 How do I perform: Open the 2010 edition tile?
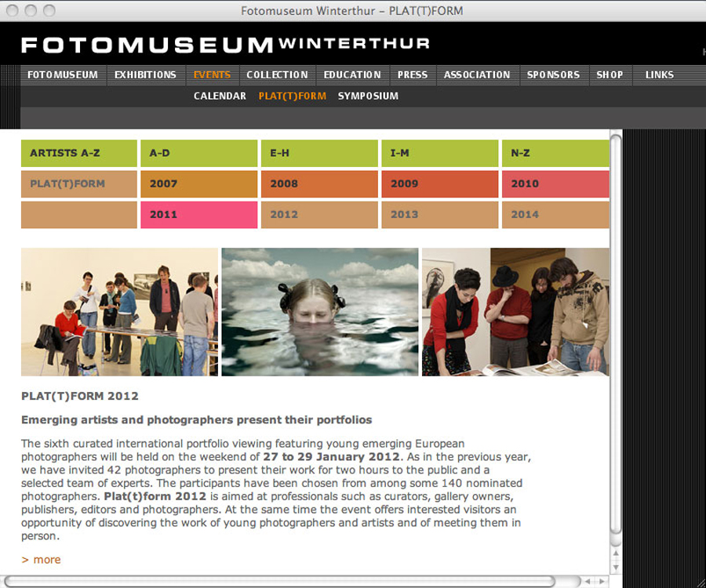(x=555, y=183)
